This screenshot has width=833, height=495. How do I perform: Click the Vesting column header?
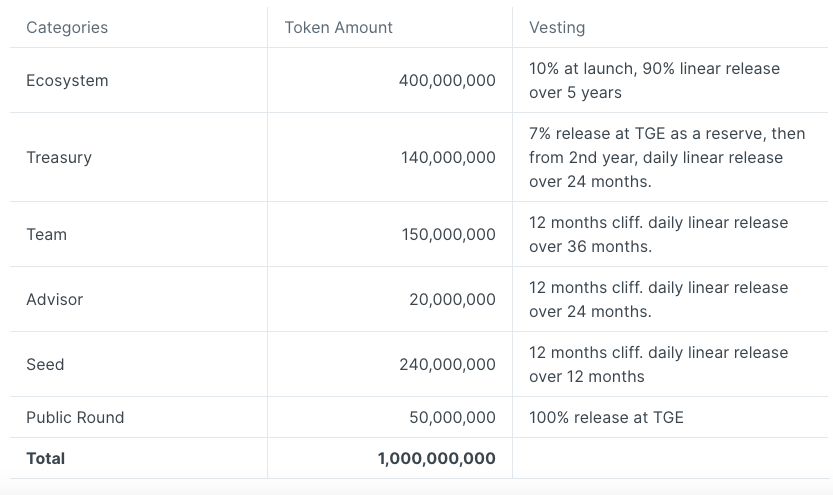click(557, 28)
